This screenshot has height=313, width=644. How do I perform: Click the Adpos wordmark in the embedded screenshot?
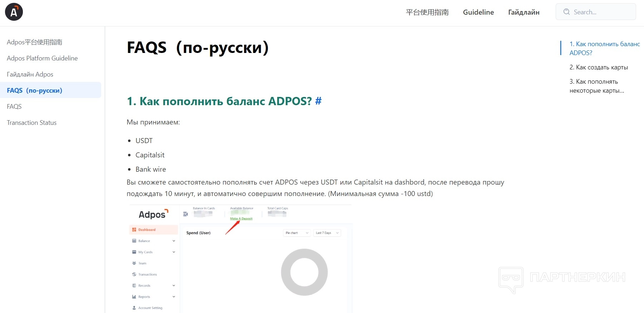[153, 214]
